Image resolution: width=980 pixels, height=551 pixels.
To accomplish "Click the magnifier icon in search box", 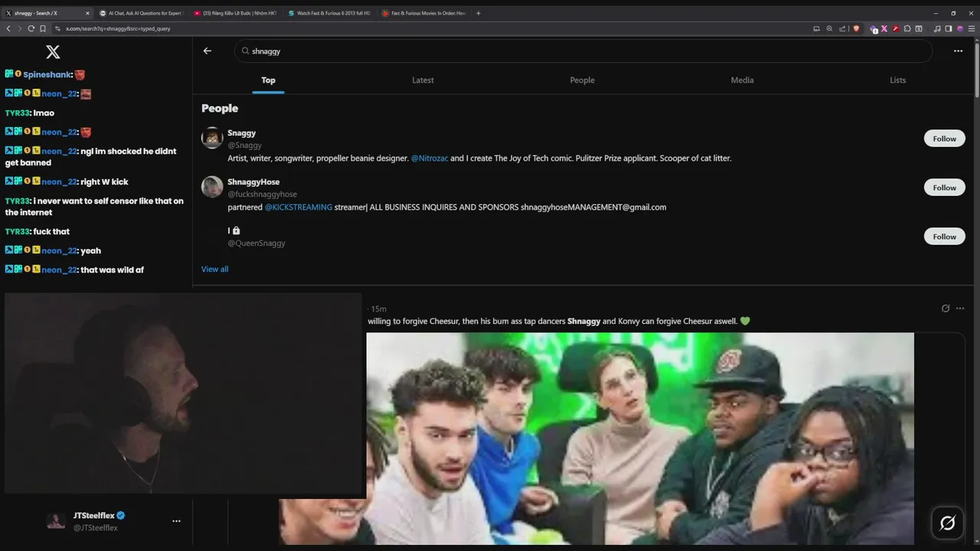I will coord(245,51).
